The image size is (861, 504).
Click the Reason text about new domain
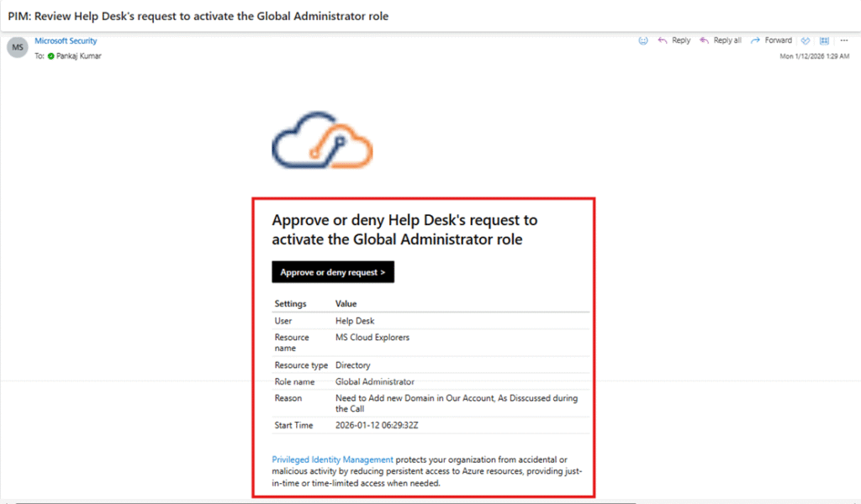(x=457, y=403)
